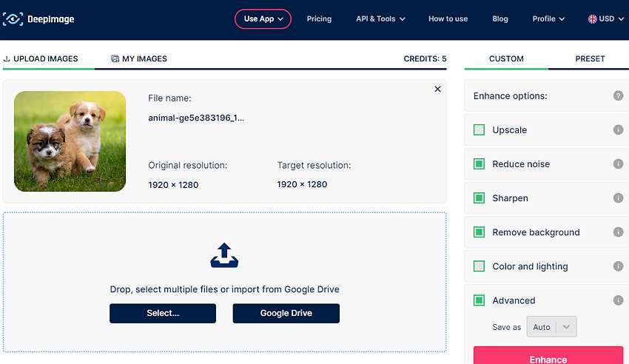Image resolution: width=629 pixels, height=364 pixels.
Task: Show info icon for Reduce noise
Action: (x=618, y=164)
